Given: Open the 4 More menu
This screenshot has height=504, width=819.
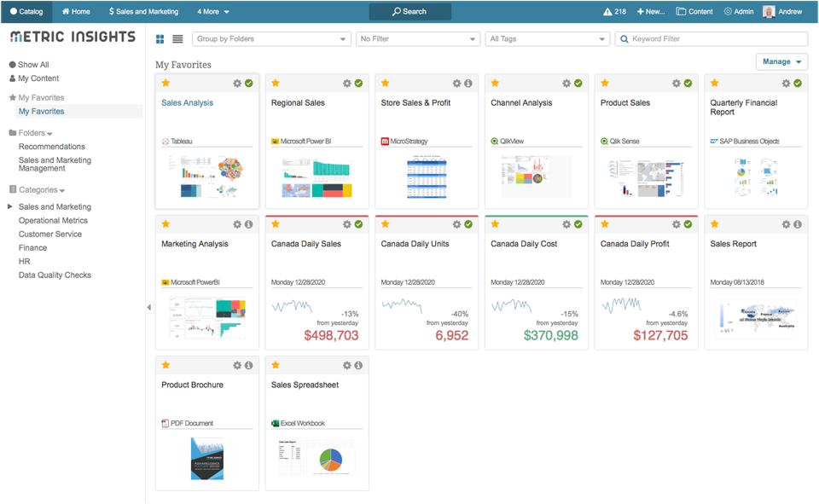Looking at the screenshot, I should click(x=212, y=12).
